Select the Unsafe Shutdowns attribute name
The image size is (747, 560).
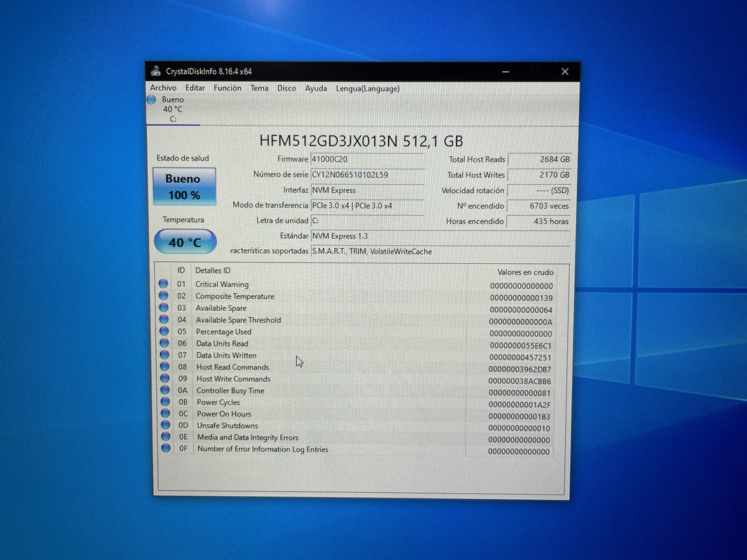(228, 426)
